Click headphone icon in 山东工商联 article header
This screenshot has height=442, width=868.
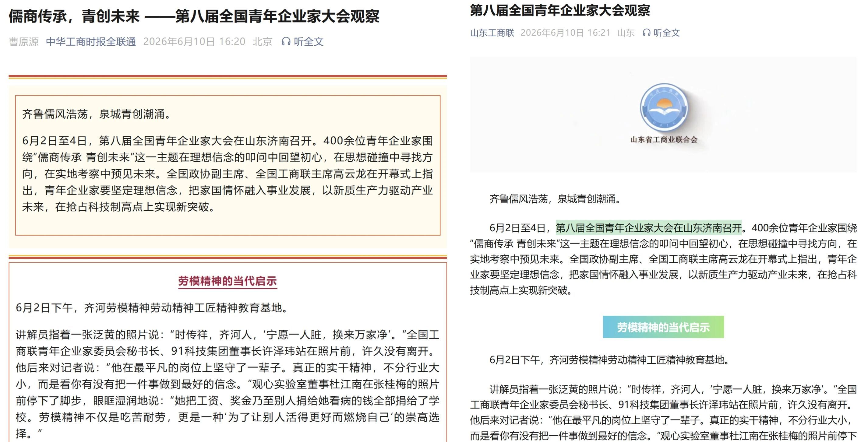tap(646, 33)
